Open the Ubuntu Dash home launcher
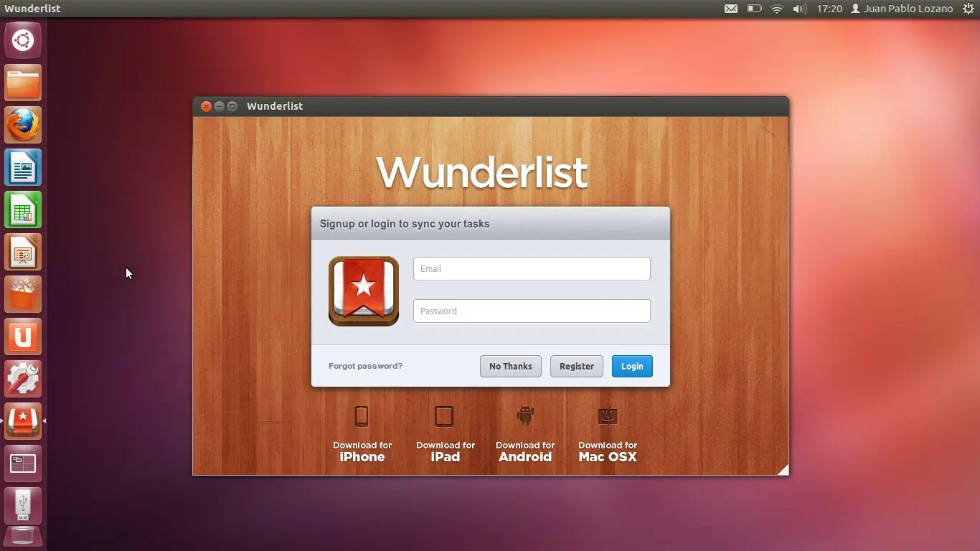 (23, 40)
